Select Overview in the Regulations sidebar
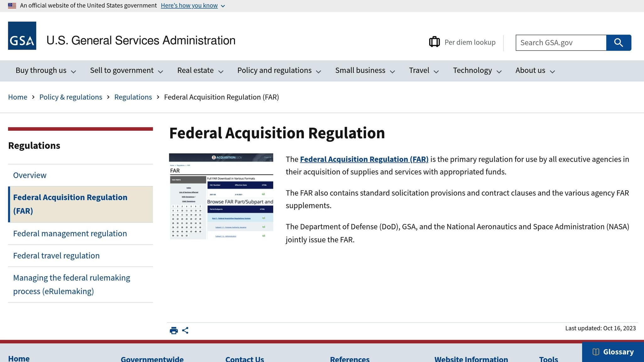The width and height of the screenshot is (644, 362). [30, 175]
